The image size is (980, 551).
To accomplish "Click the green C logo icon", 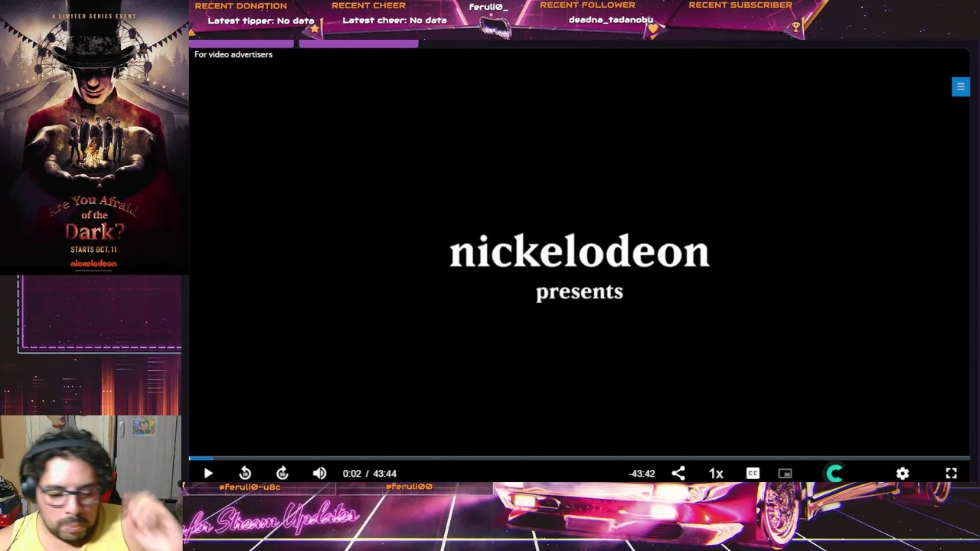I will pyautogui.click(x=835, y=474).
